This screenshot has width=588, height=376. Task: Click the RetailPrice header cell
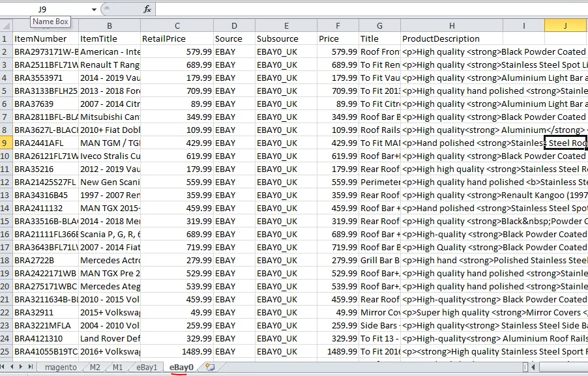tap(177, 38)
